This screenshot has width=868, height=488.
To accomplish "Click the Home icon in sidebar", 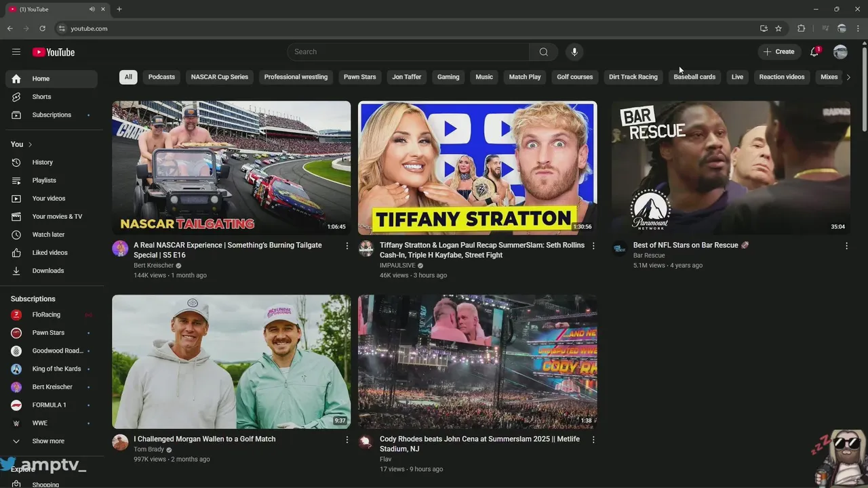I will tap(16, 79).
